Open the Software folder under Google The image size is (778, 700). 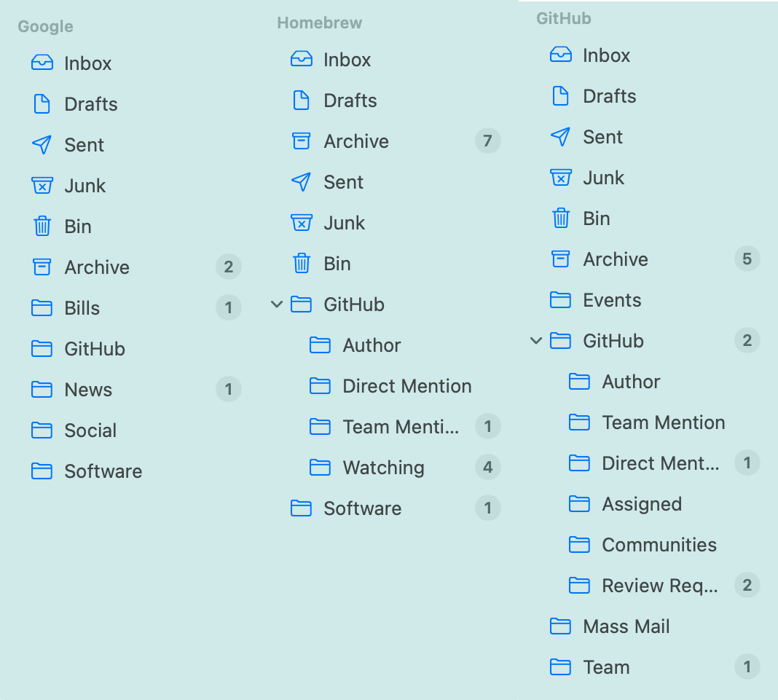[103, 471]
